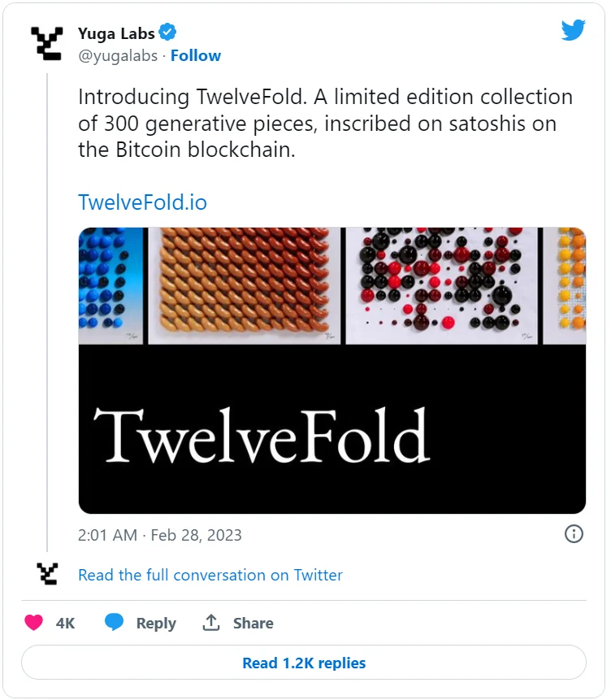Click the reply speech bubble icon

point(115,623)
